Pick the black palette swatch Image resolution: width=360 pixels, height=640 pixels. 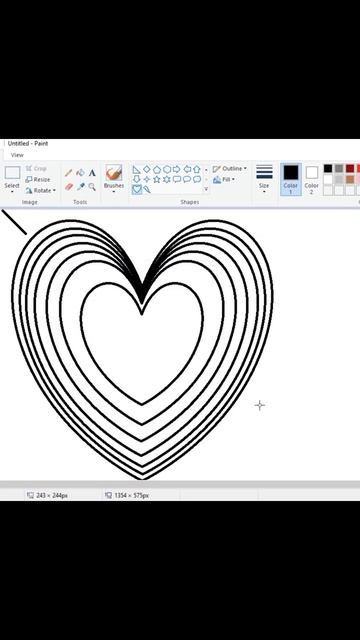[328, 169]
